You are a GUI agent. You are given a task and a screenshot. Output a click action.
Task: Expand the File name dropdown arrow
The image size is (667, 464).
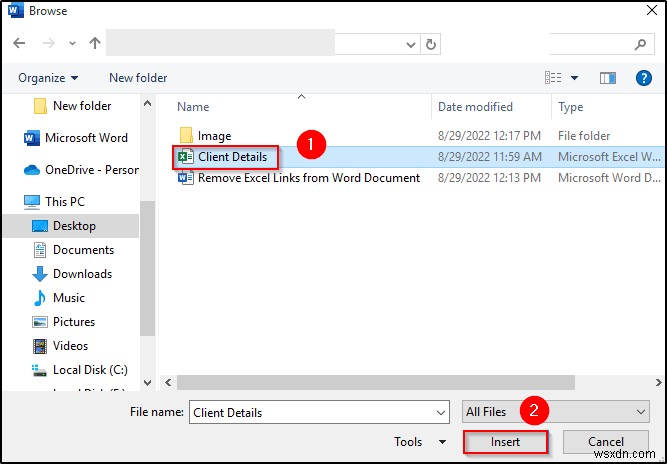pyautogui.click(x=441, y=412)
